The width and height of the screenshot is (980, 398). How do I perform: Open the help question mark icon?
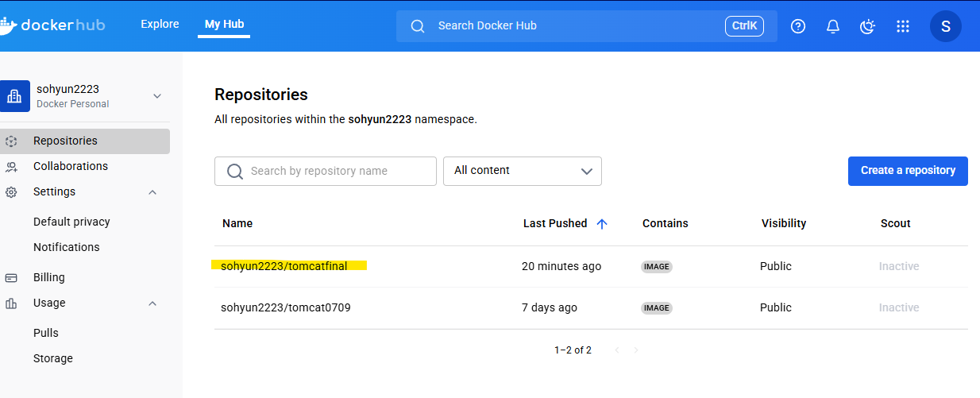click(x=798, y=26)
